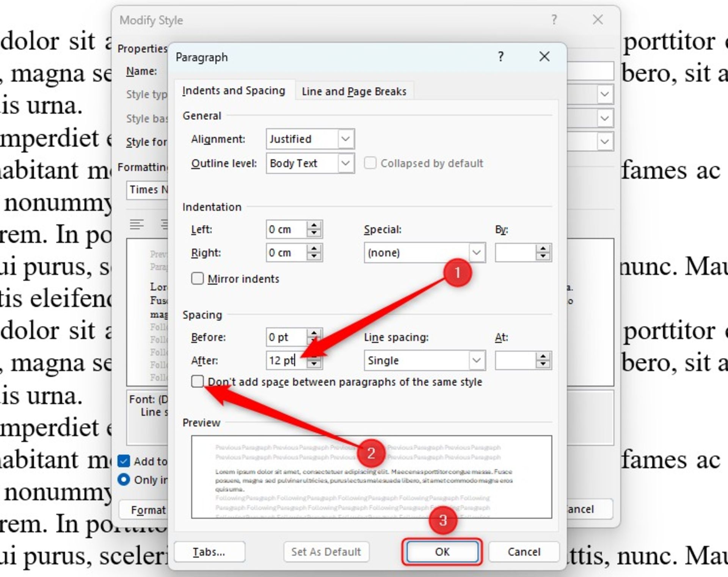Image resolution: width=728 pixels, height=577 pixels.
Task: Increase Indentation By value up arrow
Action: (543, 248)
